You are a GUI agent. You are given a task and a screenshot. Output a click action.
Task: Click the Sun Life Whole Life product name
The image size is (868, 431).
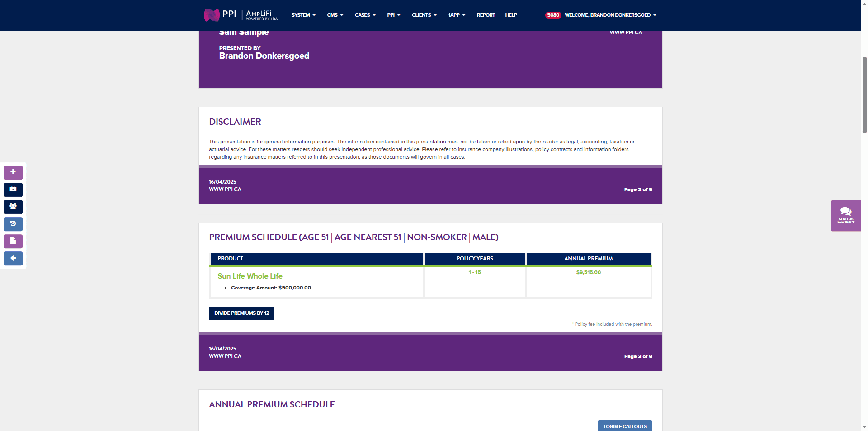click(250, 276)
